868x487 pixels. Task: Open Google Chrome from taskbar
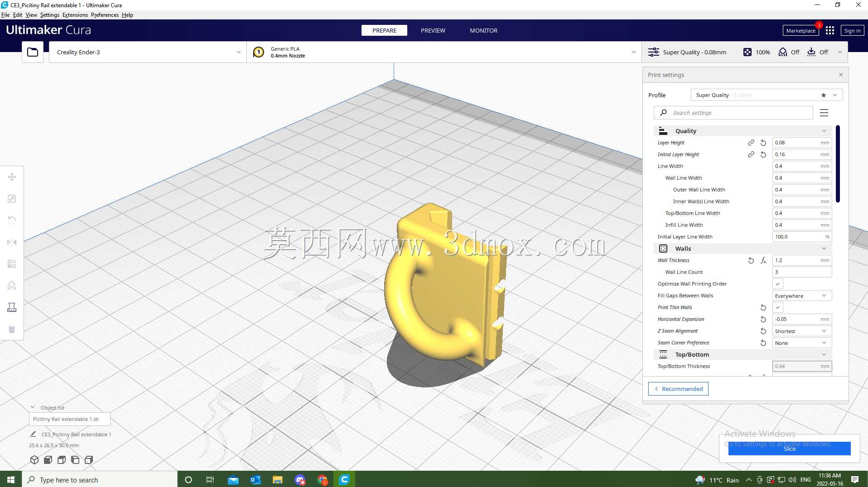pos(322,479)
